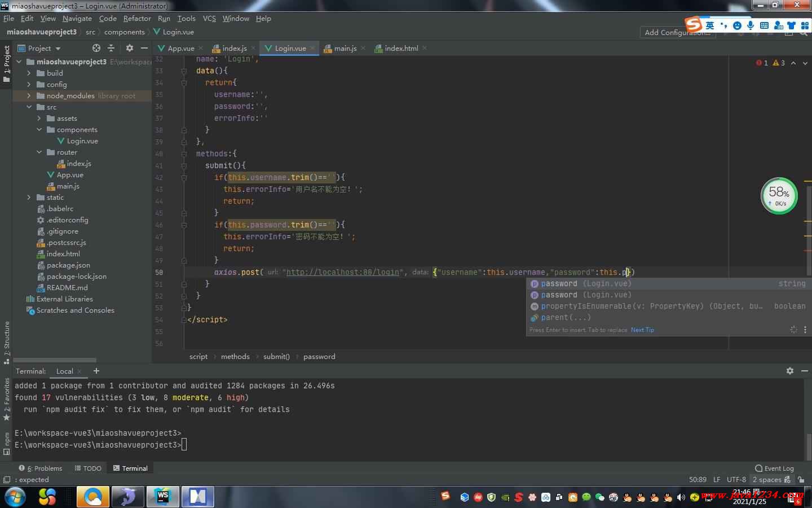Screen dimensions: 812x508
Task: Open completion popup options menu (three dots)
Action: tap(805, 330)
